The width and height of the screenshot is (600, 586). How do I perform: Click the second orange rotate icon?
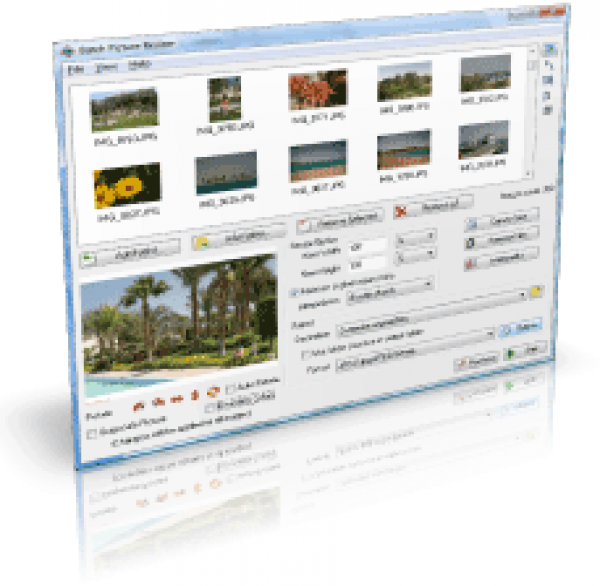(158, 402)
